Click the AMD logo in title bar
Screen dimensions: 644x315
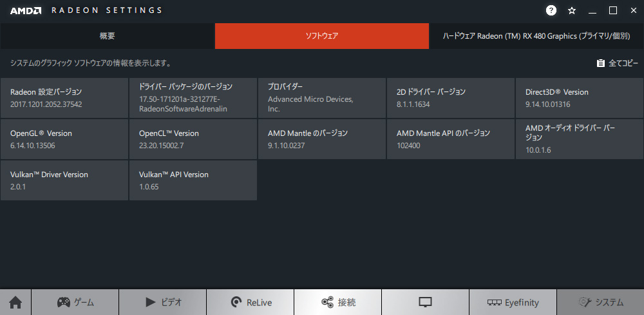(26, 11)
